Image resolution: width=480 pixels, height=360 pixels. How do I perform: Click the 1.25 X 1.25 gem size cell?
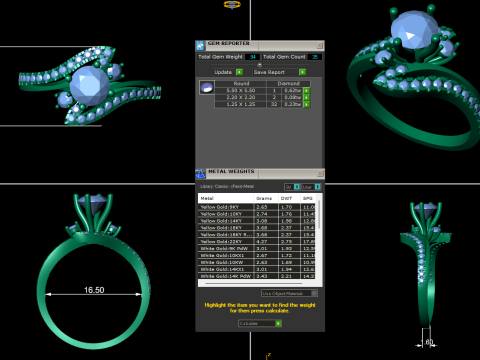tap(241, 104)
